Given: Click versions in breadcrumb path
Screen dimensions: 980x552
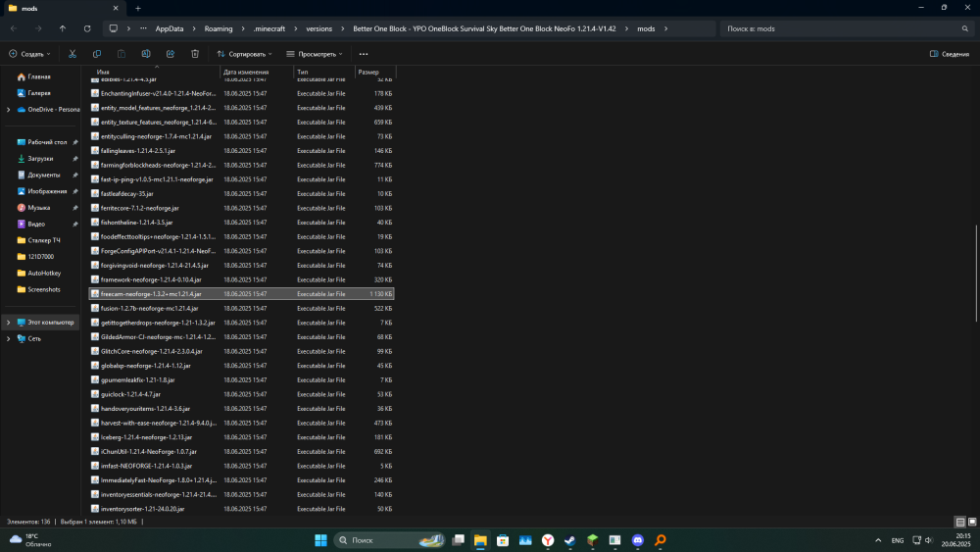Looking at the screenshot, I should click(318, 28).
